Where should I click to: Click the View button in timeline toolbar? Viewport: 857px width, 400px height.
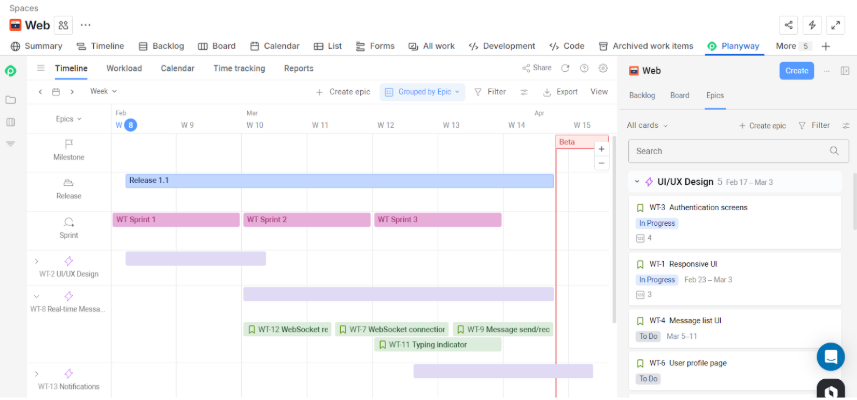[x=599, y=92]
